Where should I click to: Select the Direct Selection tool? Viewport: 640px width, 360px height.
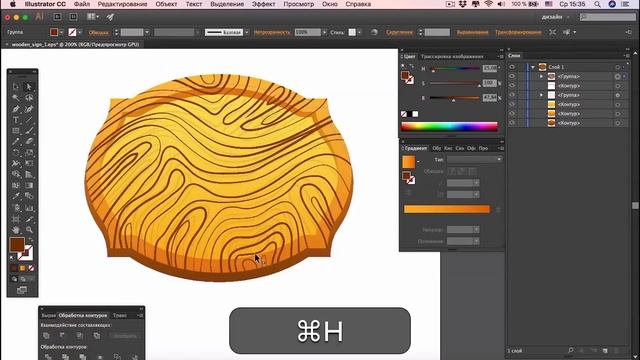pos(29,87)
